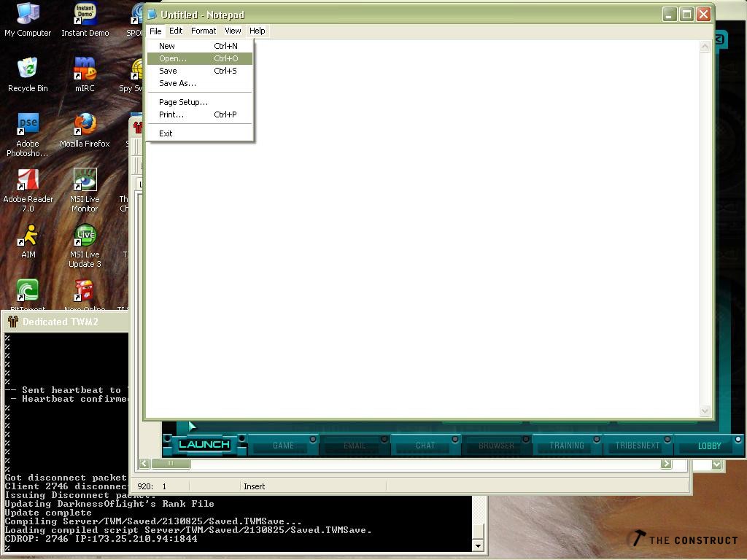This screenshot has height=560, width=747.
Task: Switch to the BROWSER tab in Tribes
Action: (x=496, y=446)
